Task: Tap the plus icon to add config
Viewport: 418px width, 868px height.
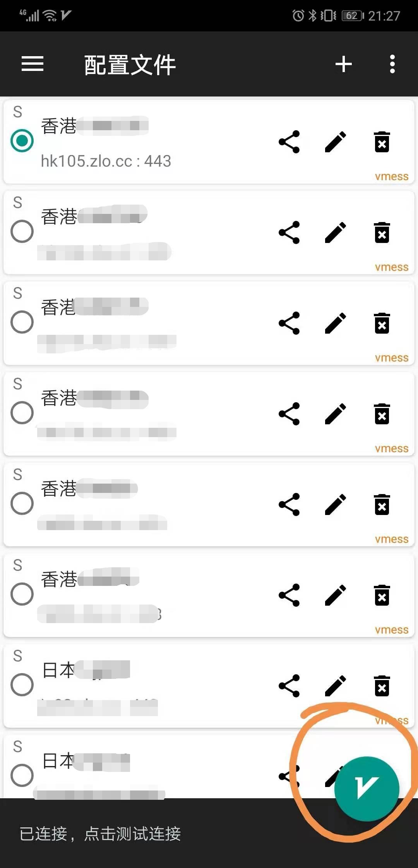Action: pyautogui.click(x=343, y=64)
